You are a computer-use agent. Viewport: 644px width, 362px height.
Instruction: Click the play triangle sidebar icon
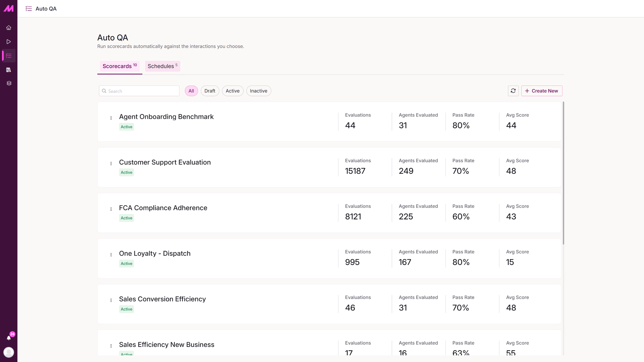pos(9,42)
